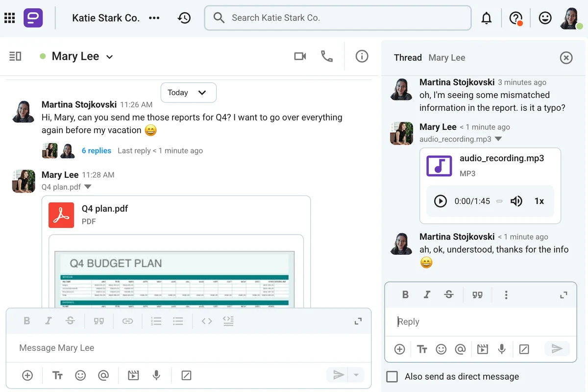Open the Mary Lee chat name dropdown
Viewport: 588px width, 392px height.
pos(109,56)
